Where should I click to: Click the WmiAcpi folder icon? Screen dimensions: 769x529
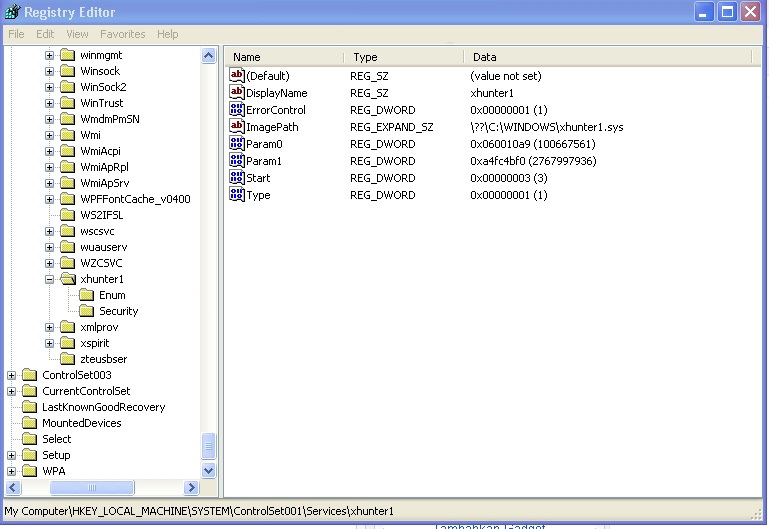point(67,151)
